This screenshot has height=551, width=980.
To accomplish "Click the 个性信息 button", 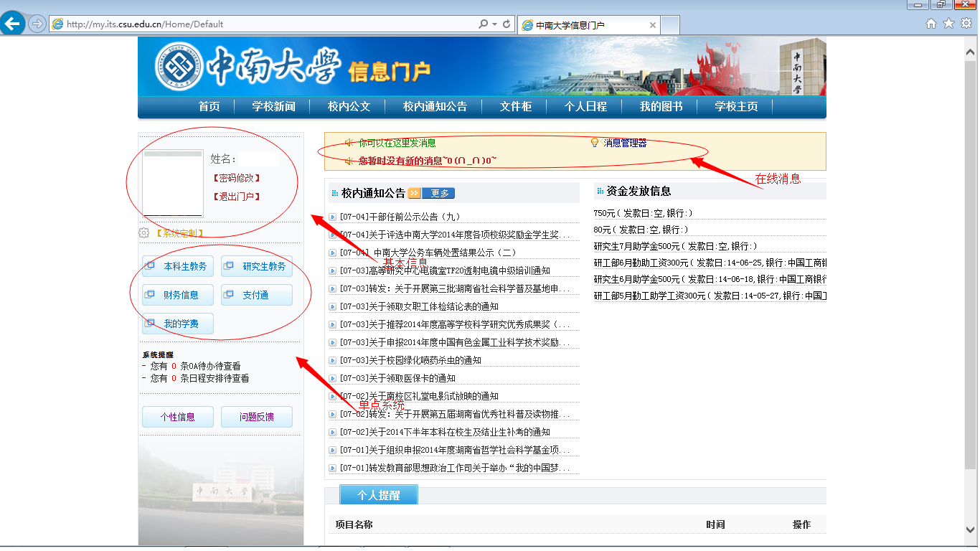I will pyautogui.click(x=178, y=417).
